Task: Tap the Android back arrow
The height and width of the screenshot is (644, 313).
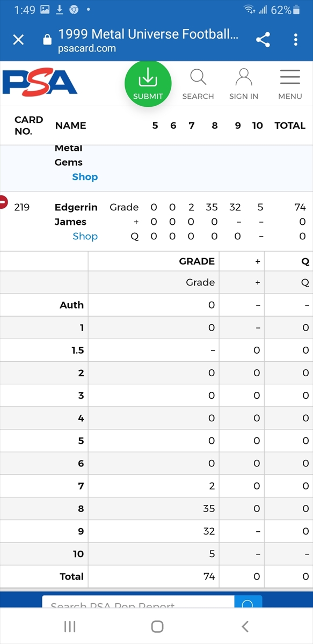Action: coord(245,626)
